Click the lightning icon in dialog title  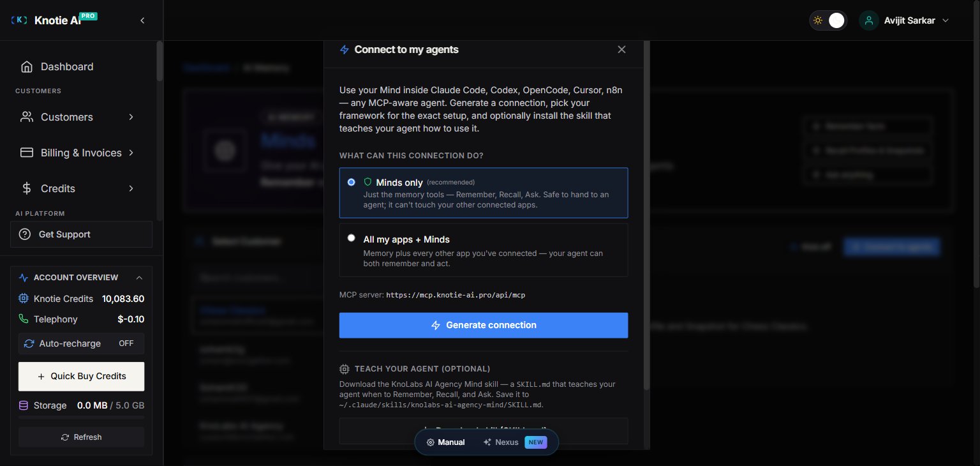(345, 50)
